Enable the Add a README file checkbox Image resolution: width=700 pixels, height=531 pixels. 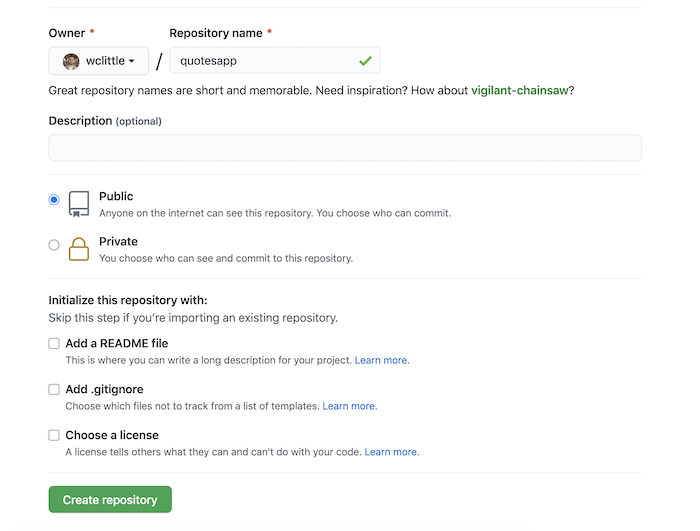(x=54, y=344)
